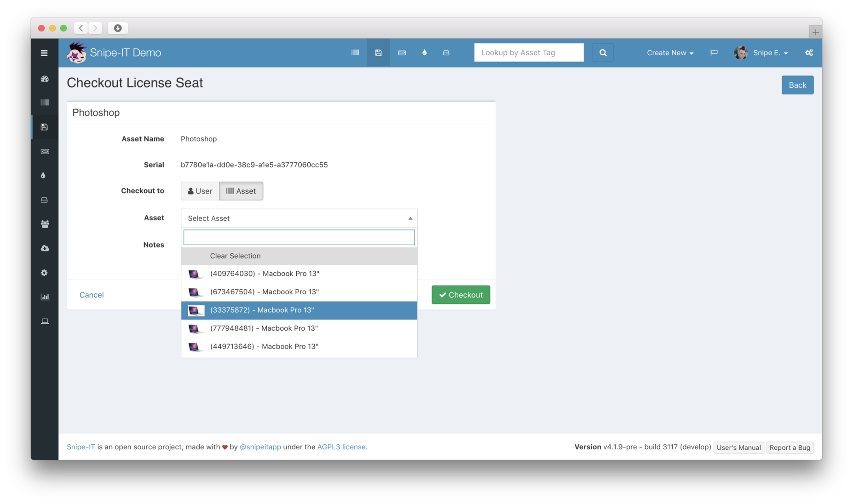Click the green Checkout button
Viewport: 853px width, 504px height.
461,295
